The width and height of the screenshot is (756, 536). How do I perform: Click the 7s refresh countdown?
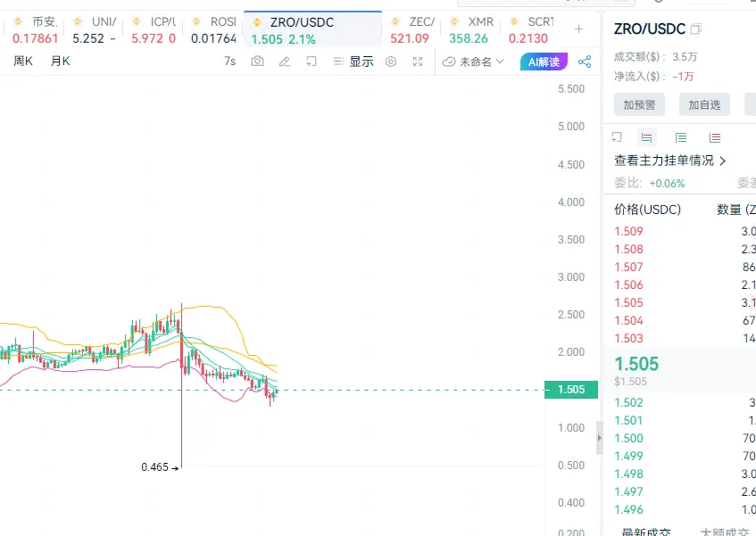pyautogui.click(x=230, y=62)
